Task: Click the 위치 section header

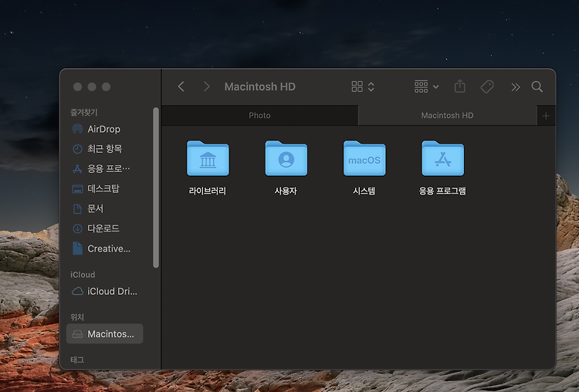Action: 77,317
